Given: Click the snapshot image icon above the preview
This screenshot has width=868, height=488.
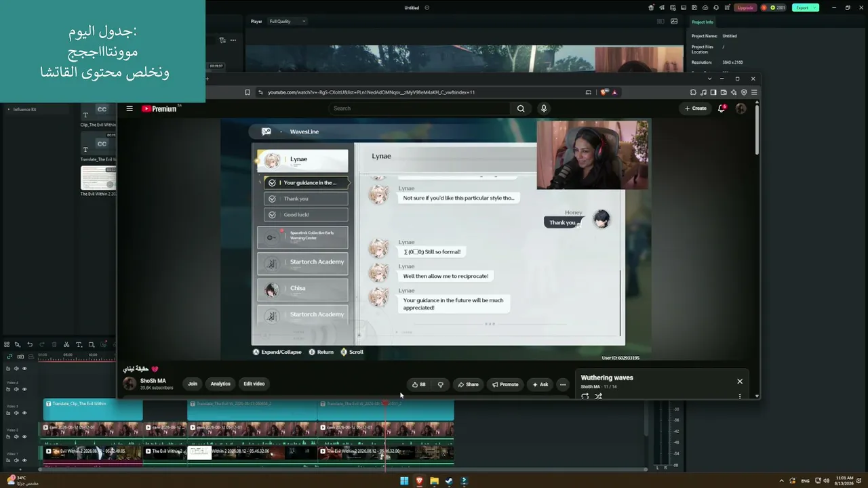Looking at the screenshot, I should [x=674, y=21].
